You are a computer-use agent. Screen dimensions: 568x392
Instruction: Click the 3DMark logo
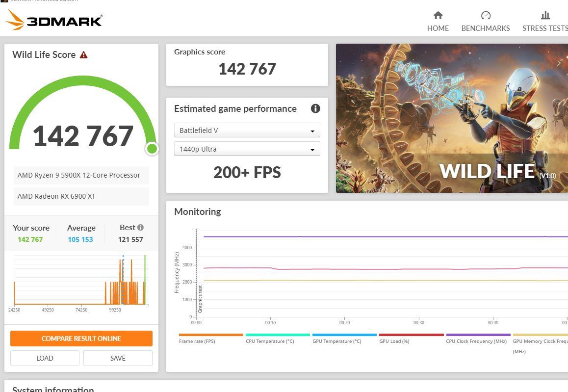54,20
